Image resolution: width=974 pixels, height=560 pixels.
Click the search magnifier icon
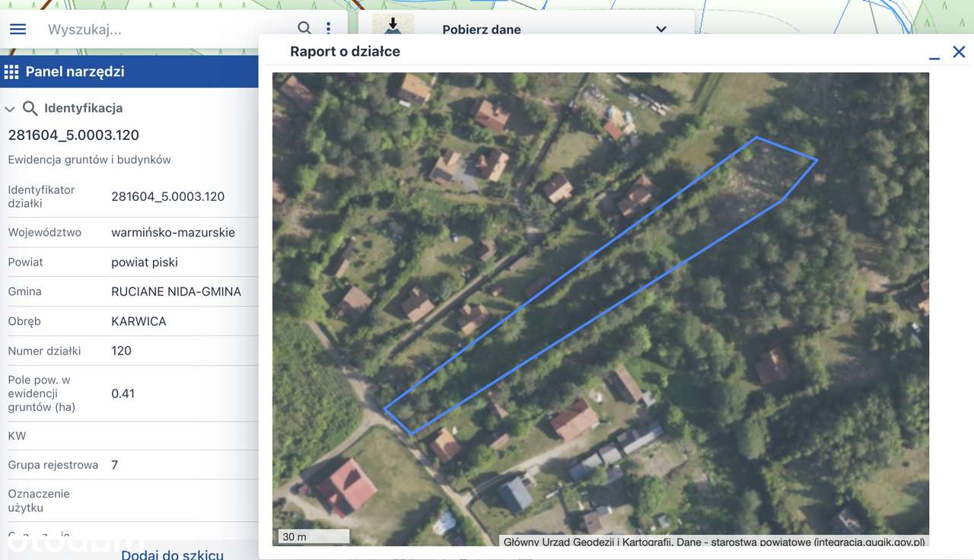(304, 28)
